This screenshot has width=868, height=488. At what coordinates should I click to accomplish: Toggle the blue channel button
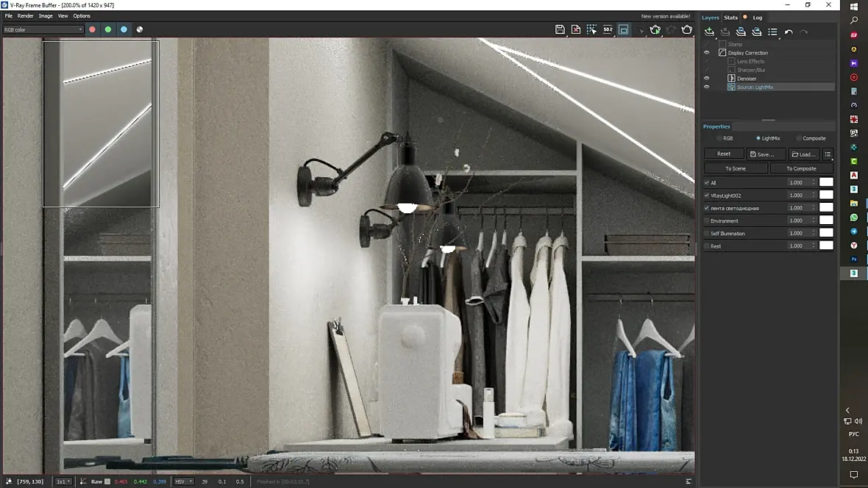[x=124, y=29]
